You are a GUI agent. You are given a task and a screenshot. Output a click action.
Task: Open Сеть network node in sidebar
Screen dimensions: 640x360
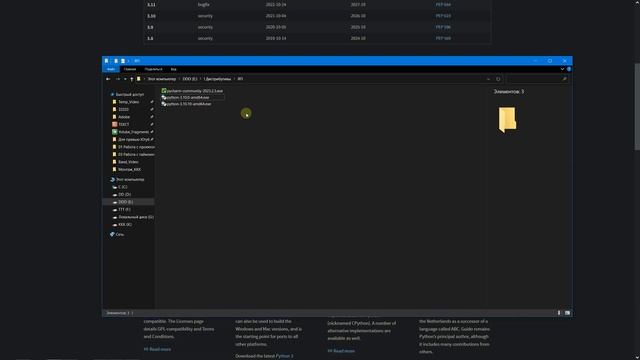(x=120, y=234)
